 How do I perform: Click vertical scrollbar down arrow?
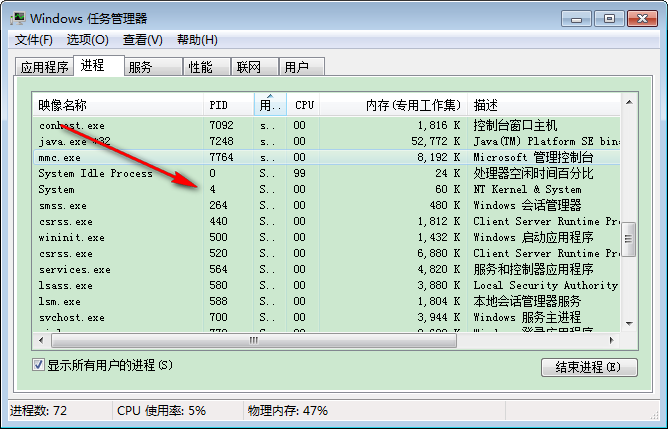pyautogui.click(x=629, y=324)
